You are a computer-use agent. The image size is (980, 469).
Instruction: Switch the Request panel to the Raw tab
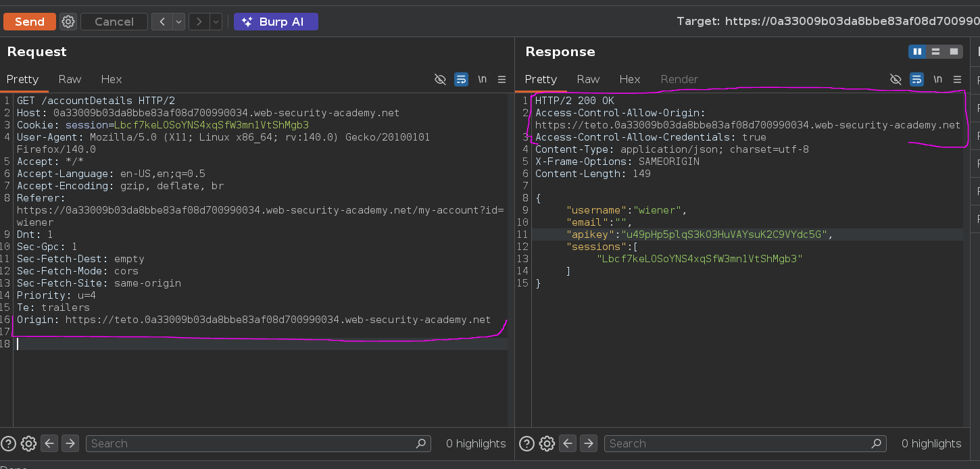point(70,79)
